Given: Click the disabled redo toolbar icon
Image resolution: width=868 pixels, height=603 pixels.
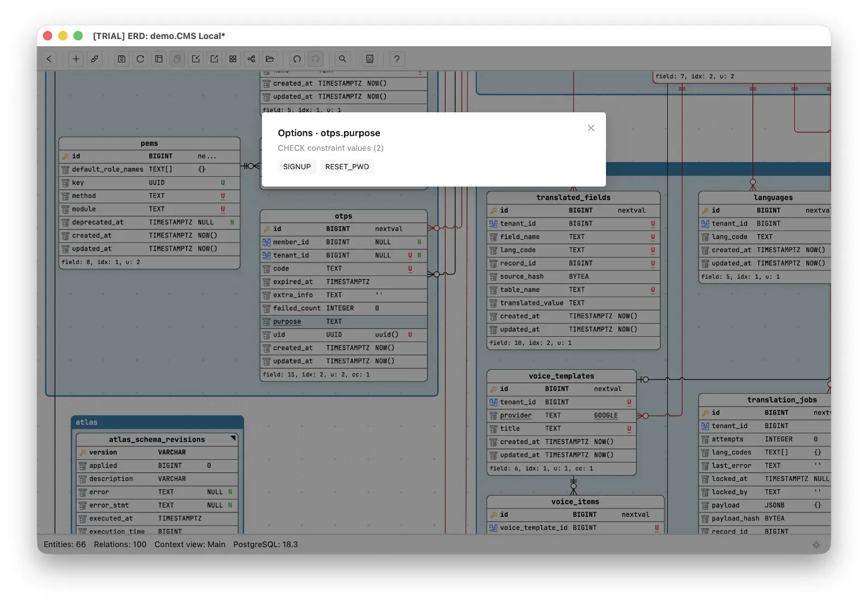Looking at the screenshot, I should (315, 59).
